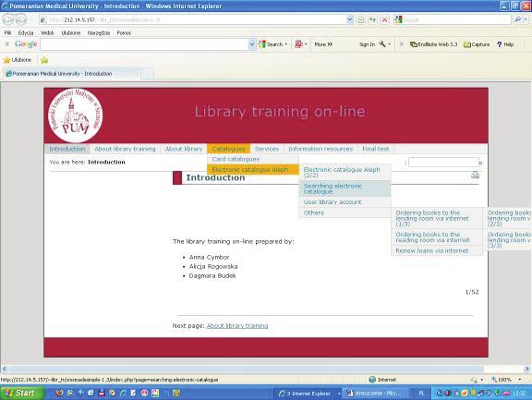Open the zoom level 100% dropdown
The height and width of the screenshot is (400, 532).
[x=519, y=380]
